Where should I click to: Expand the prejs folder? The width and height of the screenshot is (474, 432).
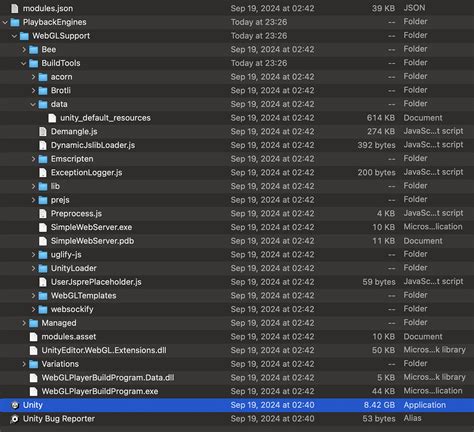point(33,200)
